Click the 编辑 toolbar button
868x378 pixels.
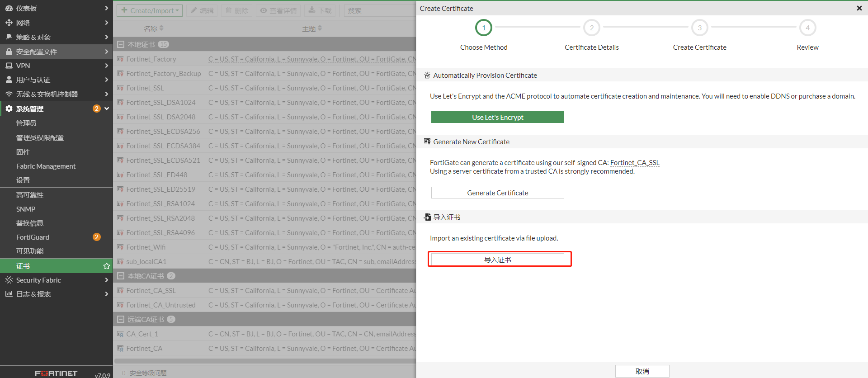pos(202,10)
